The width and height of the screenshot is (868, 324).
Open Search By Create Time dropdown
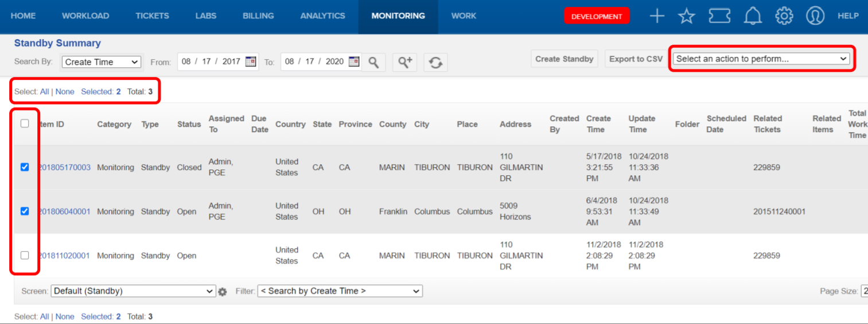pyautogui.click(x=101, y=62)
